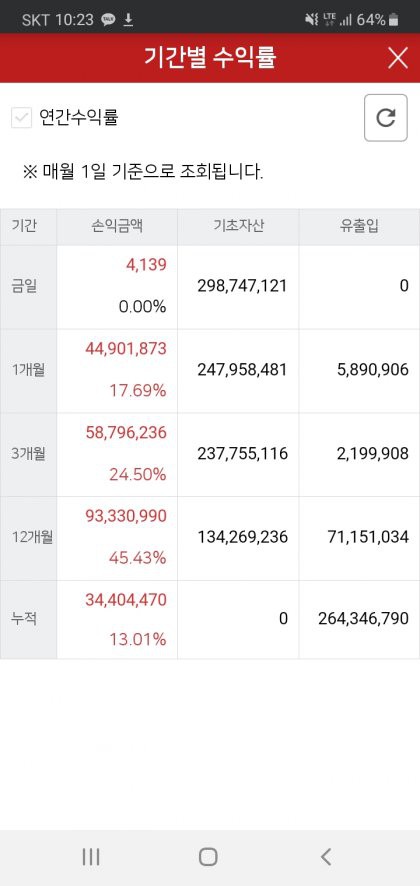Tap the mute vibrate status icon
The width and height of the screenshot is (420, 886).
point(311,20)
